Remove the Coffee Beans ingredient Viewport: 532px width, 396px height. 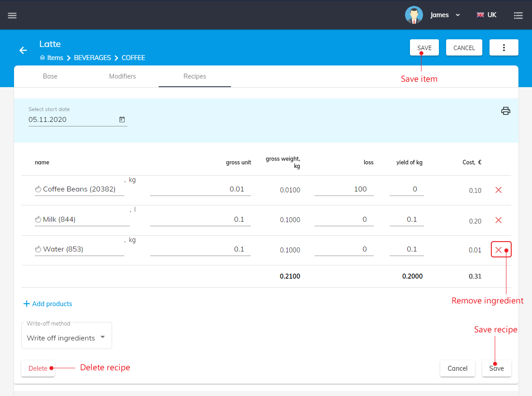tap(499, 190)
